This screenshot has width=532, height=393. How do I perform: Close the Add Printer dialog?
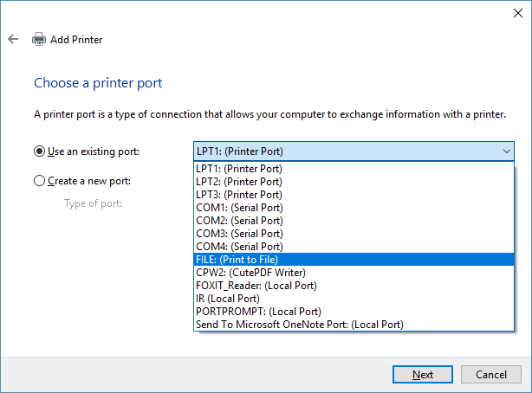[x=511, y=12]
